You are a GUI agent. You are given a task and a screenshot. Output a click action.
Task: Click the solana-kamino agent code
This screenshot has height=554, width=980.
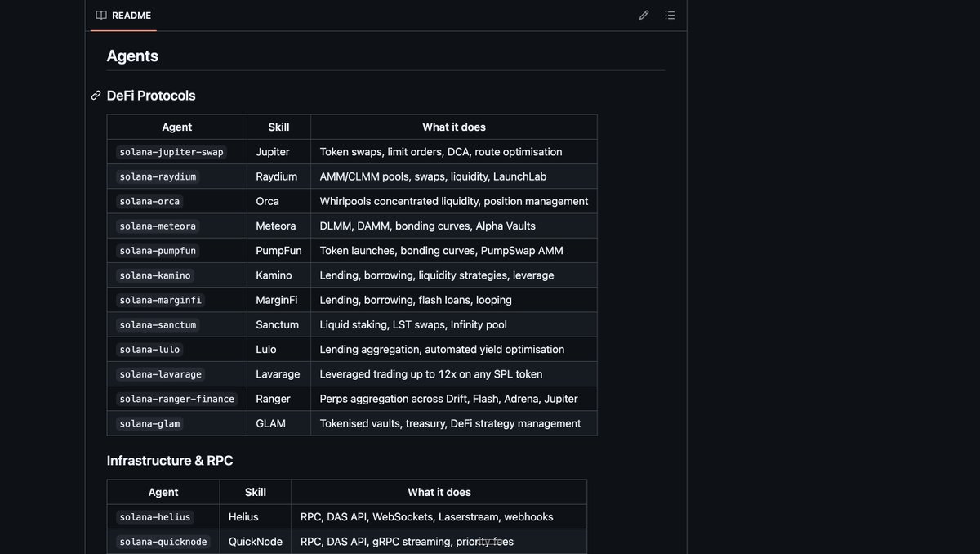coord(155,275)
